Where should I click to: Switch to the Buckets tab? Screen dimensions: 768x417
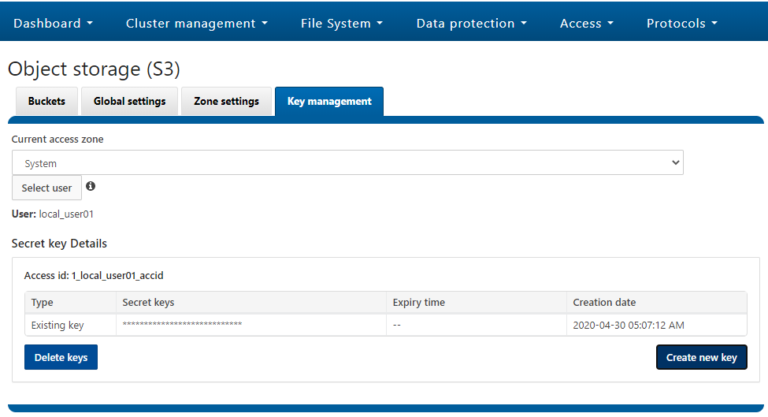click(47, 101)
